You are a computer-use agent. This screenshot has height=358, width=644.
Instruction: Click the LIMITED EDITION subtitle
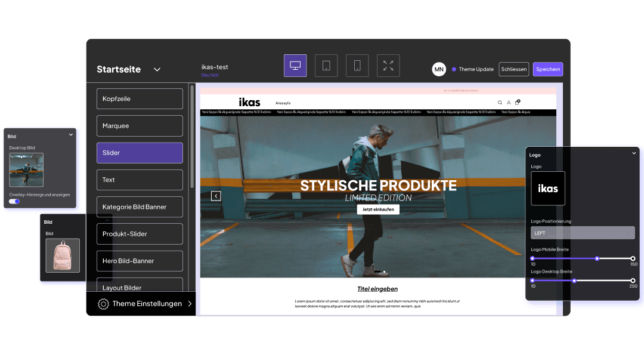tap(378, 197)
